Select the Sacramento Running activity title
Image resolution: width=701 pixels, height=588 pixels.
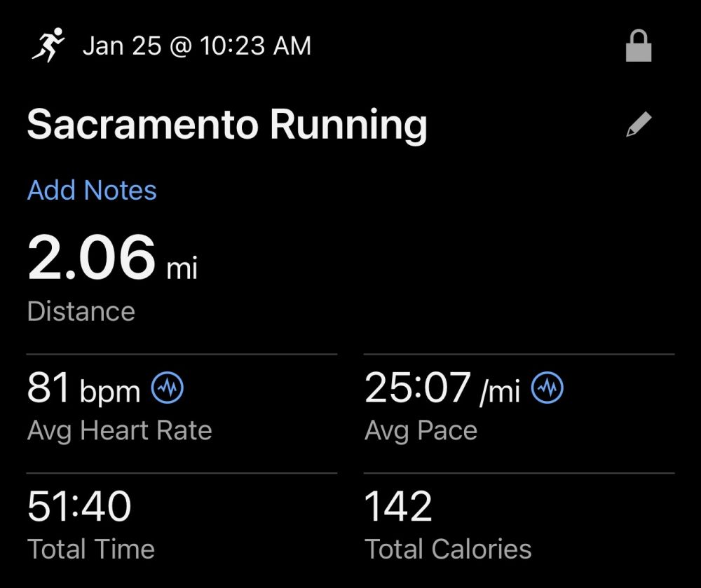(227, 125)
